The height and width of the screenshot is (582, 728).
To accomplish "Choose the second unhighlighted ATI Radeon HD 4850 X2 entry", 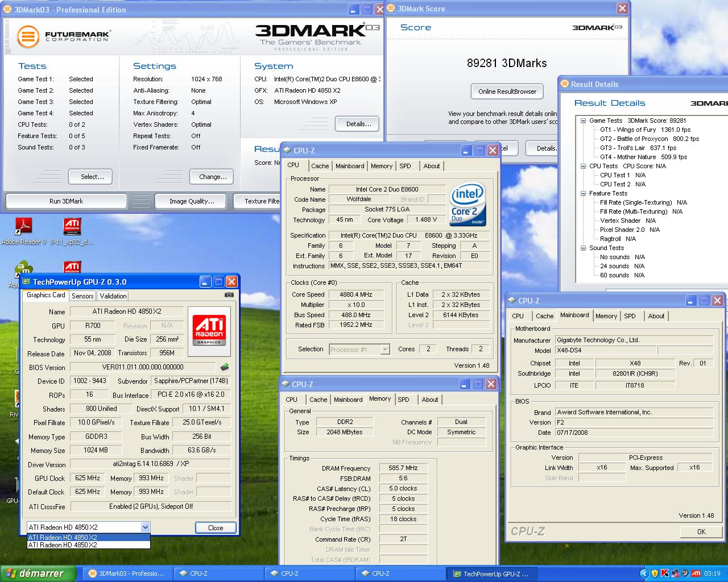I will coord(89,544).
